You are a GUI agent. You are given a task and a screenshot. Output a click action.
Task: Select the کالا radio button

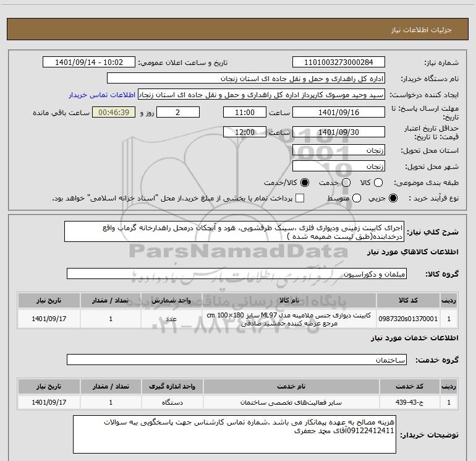(378, 183)
